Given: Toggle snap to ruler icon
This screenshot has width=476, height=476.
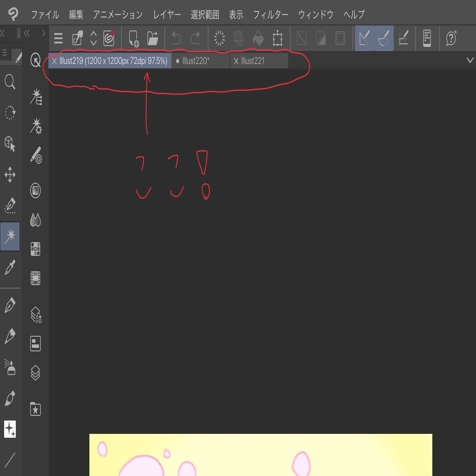Looking at the screenshot, I should point(365,38).
